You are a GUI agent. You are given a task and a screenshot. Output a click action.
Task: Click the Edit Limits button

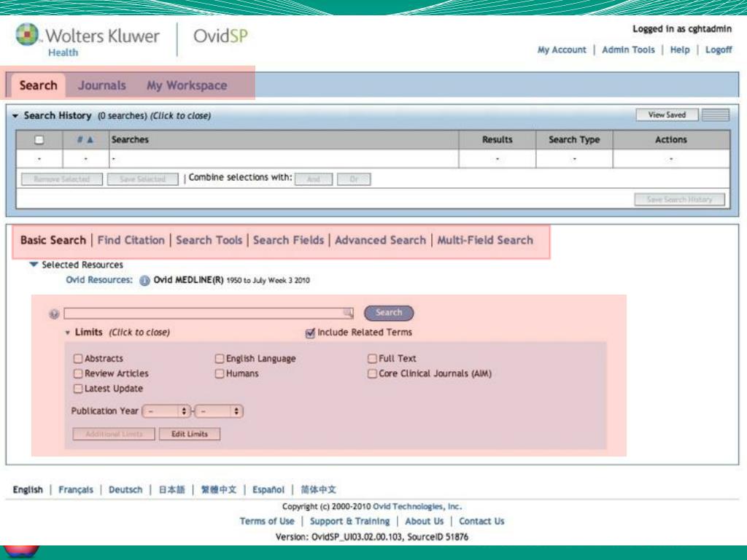point(190,434)
